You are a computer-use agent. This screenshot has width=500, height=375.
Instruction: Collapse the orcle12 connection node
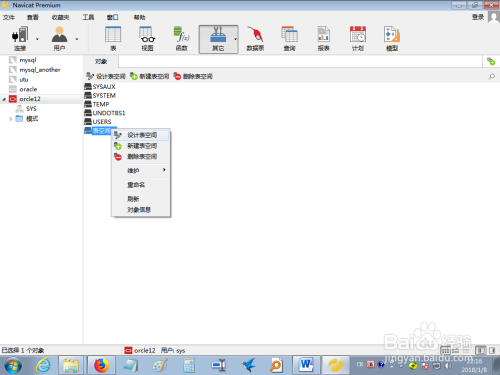[x=4, y=99]
